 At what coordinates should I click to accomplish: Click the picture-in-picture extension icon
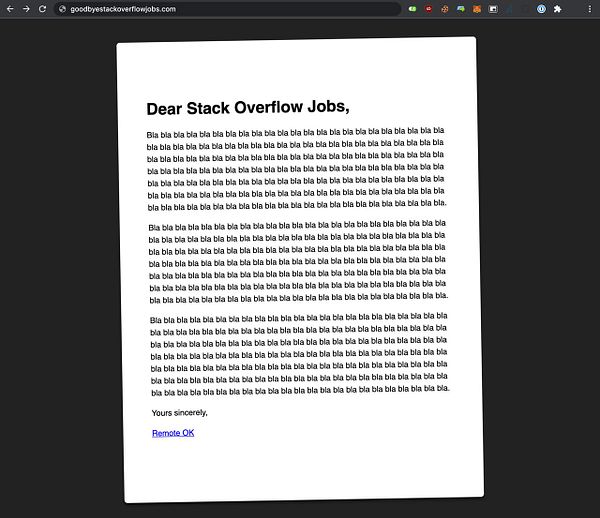[493, 9]
